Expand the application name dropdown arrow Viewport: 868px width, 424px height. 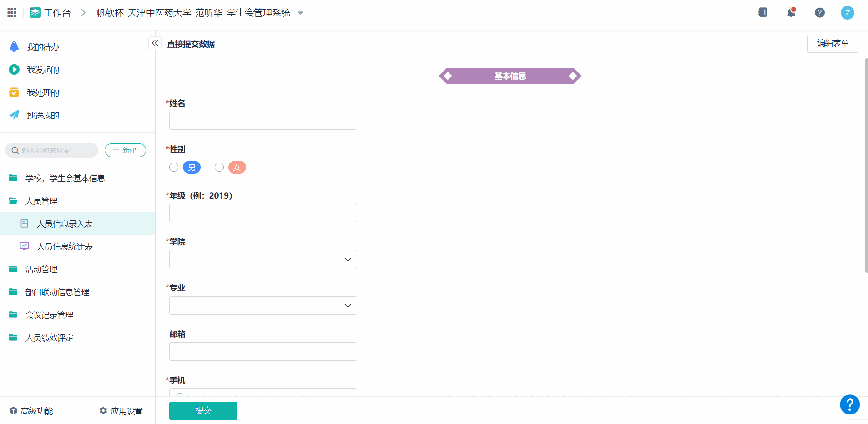click(300, 13)
